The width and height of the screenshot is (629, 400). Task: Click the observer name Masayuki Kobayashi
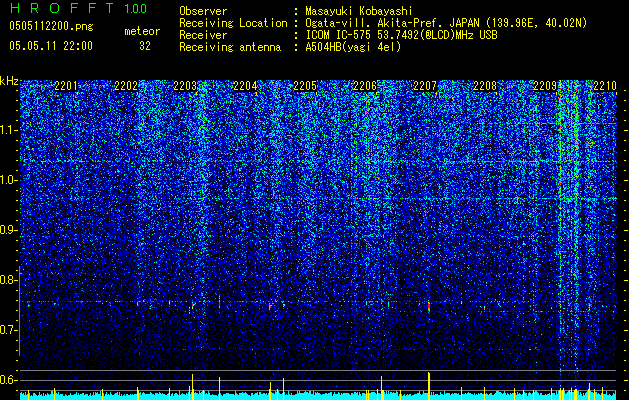coord(358,11)
